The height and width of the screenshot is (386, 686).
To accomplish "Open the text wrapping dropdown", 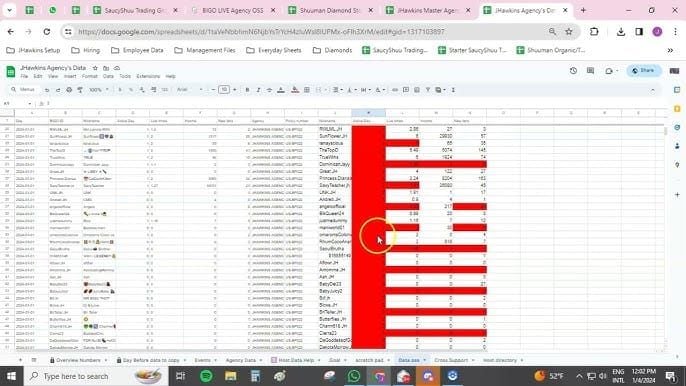I will pyautogui.click(x=365, y=90).
